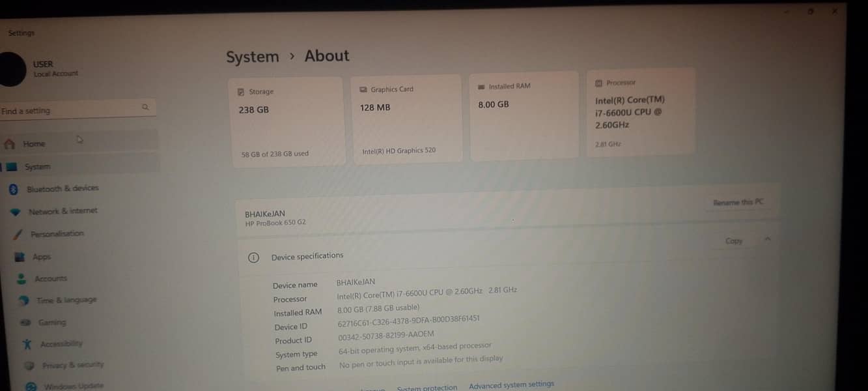This screenshot has width=868, height=391.
Task: Collapse the Device specifications section chevron
Action: [x=768, y=239]
